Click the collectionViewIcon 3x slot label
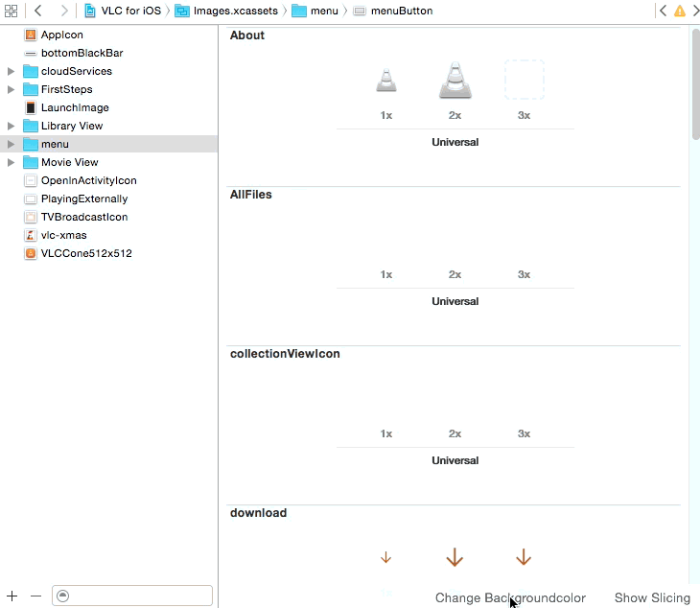The width and height of the screenshot is (700, 608). click(524, 433)
